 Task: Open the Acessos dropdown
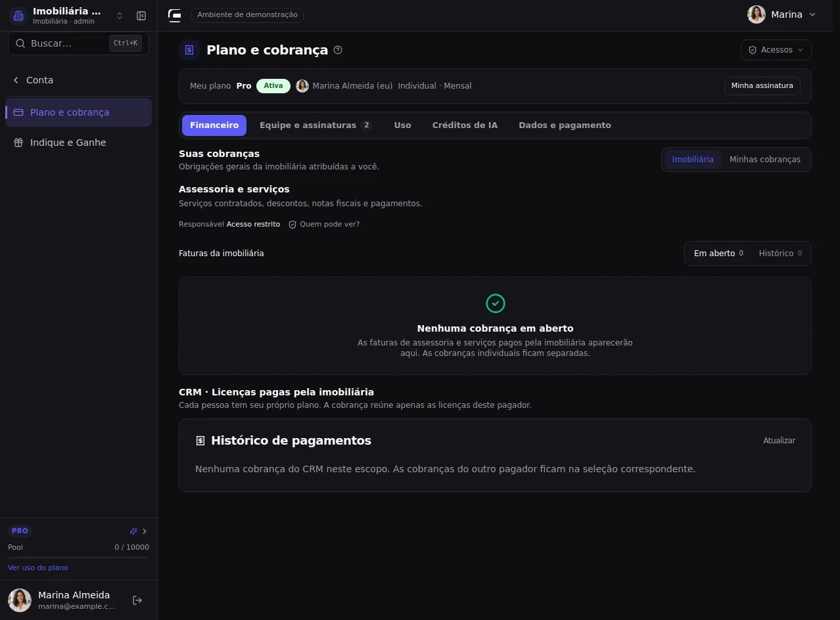coord(776,50)
